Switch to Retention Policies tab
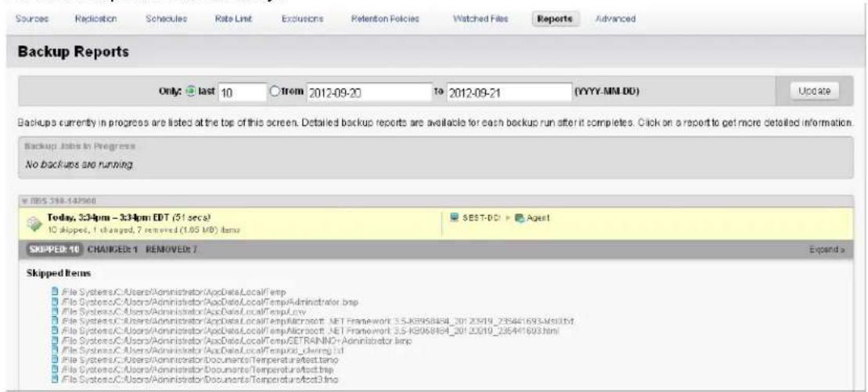The height and width of the screenshot is (392, 868). [385, 19]
